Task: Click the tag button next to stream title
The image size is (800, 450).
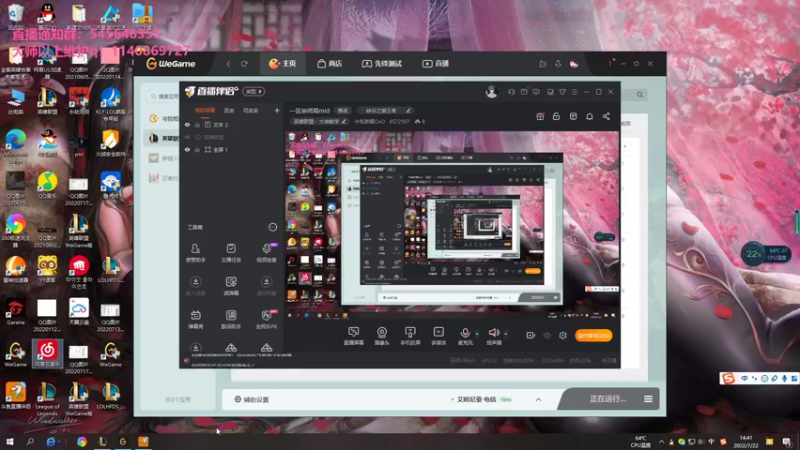Action: 342,110
